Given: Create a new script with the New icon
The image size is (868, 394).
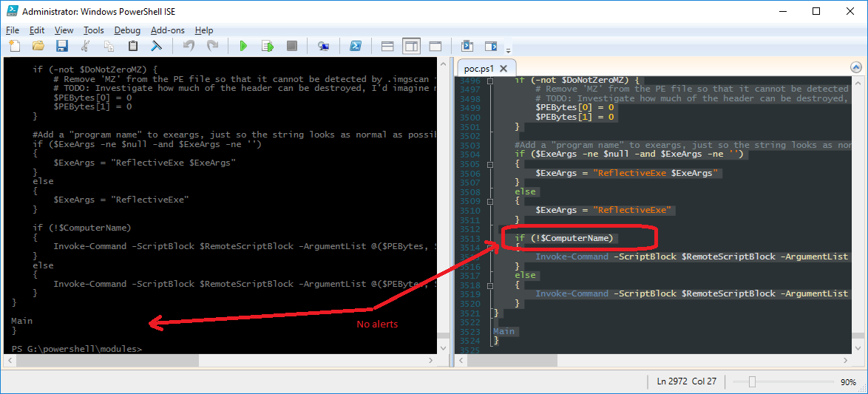Looking at the screenshot, I should click(x=15, y=46).
